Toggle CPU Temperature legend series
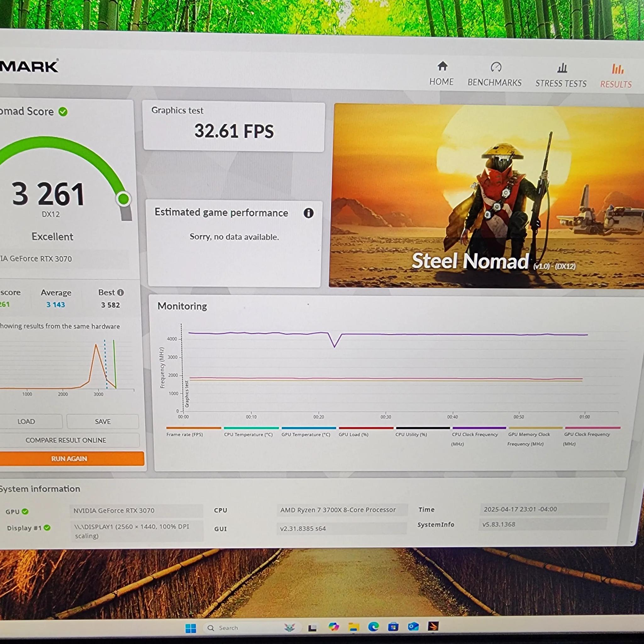The image size is (644, 644). pos(251,431)
